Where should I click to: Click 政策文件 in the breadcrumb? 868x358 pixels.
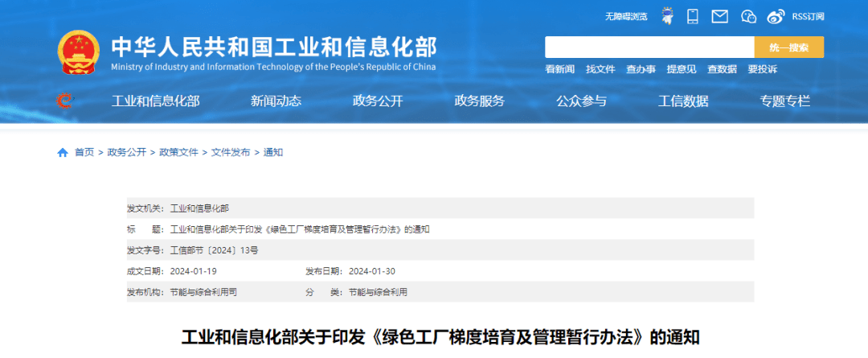click(178, 152)
